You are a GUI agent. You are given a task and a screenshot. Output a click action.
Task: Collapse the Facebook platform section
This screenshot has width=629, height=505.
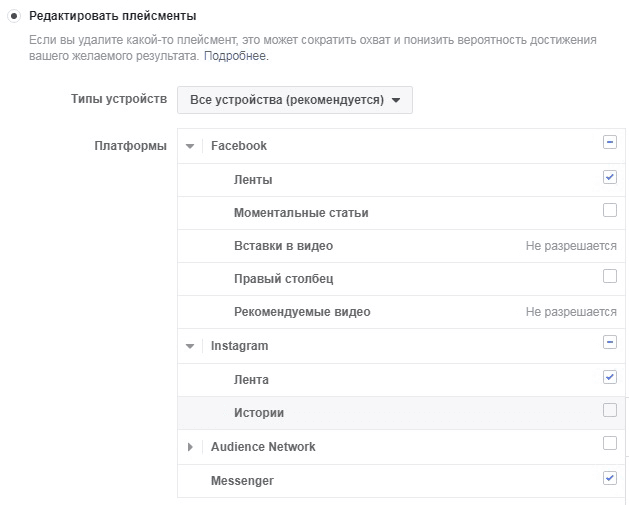point(190,146)
